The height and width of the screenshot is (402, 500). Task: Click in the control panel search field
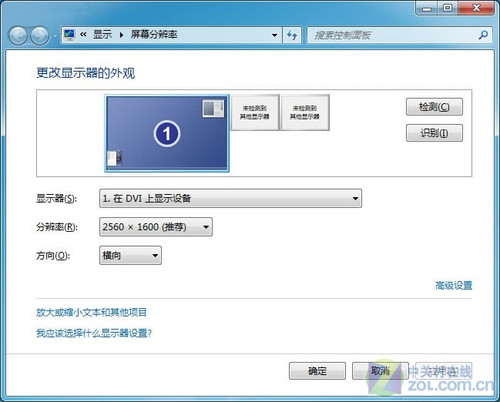point(393,35)
